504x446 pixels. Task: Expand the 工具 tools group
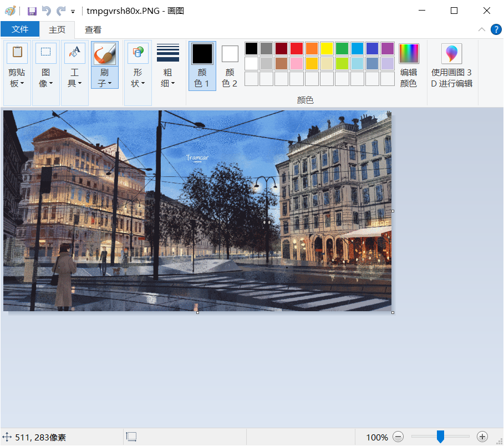(74, 73)
